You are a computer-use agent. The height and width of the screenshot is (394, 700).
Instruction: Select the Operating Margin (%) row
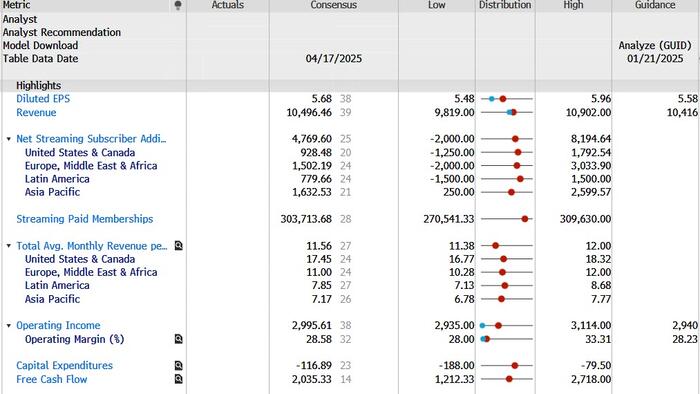(x=75, y=339)
